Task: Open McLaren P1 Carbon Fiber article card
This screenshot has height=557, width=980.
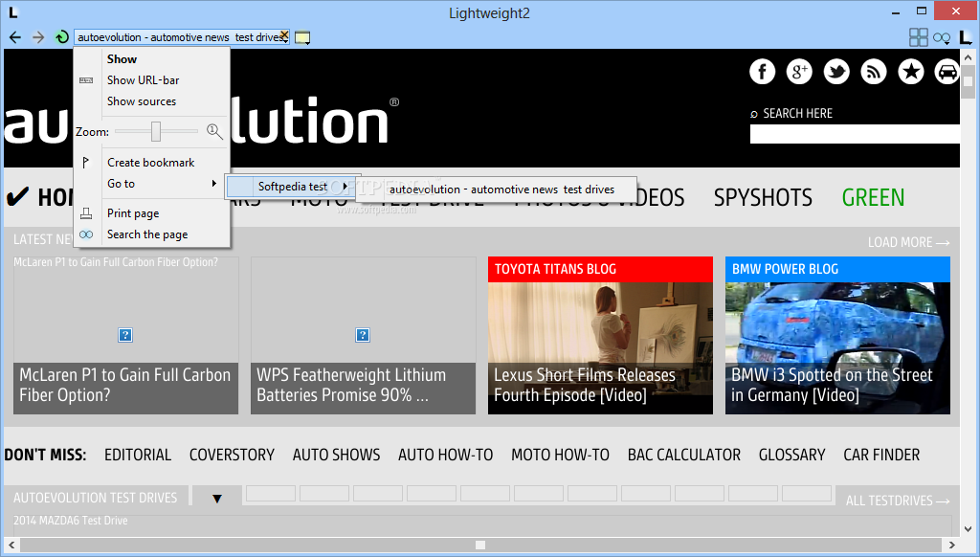Action: (x=125, y=336)
